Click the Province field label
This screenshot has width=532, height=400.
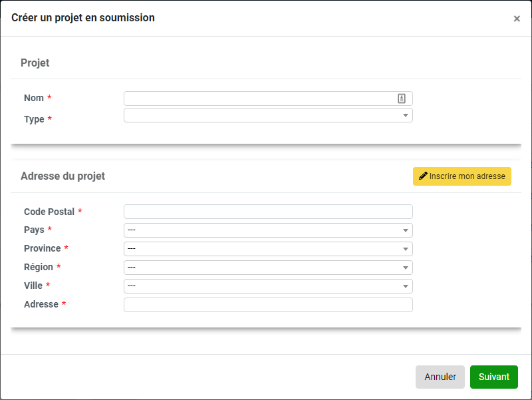click(43, 248)
